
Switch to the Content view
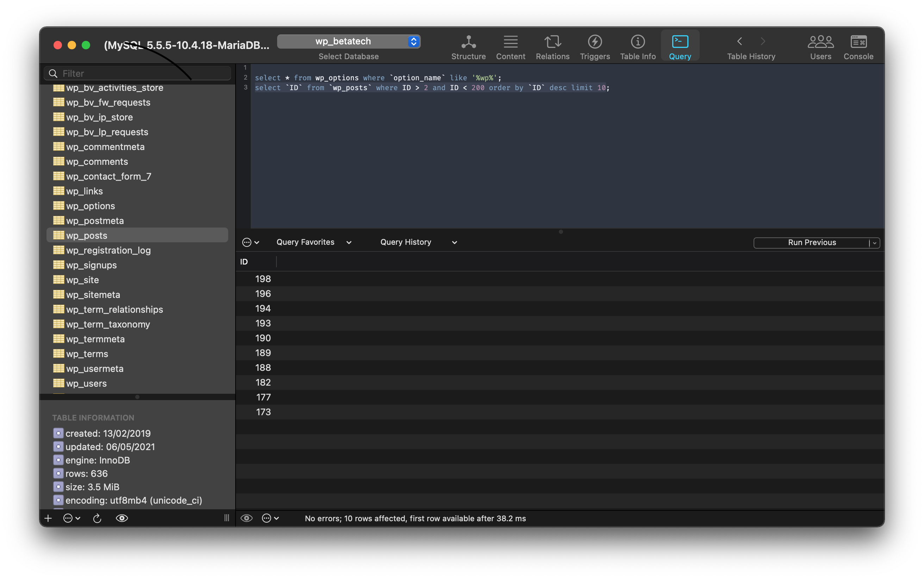point(510,46)
